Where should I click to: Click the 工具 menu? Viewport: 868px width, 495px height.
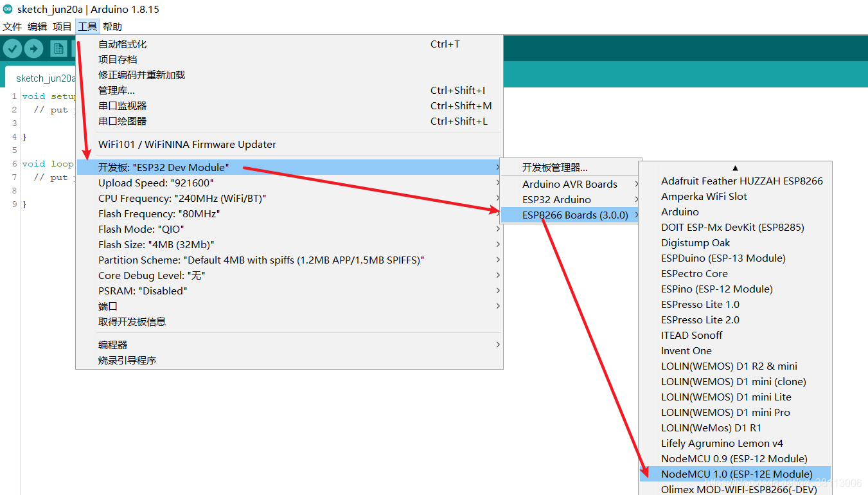[x=87, y=26]
